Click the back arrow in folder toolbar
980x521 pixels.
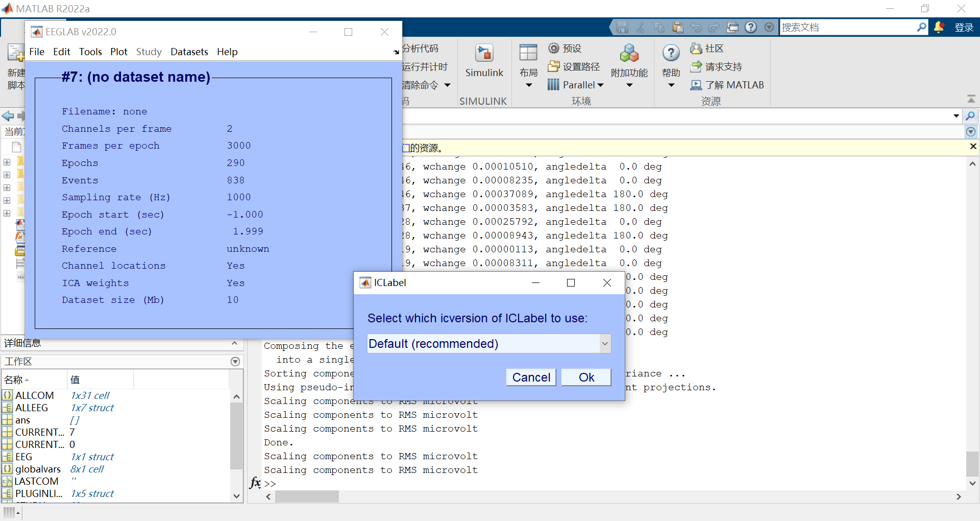(x=8, y=116)
